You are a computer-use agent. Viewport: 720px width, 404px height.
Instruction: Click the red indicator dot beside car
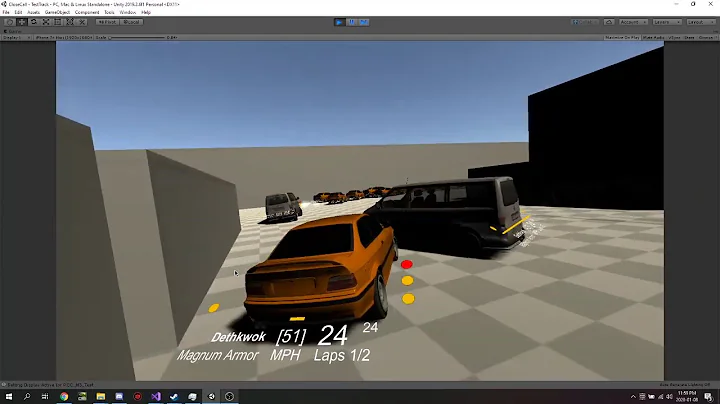406,264
